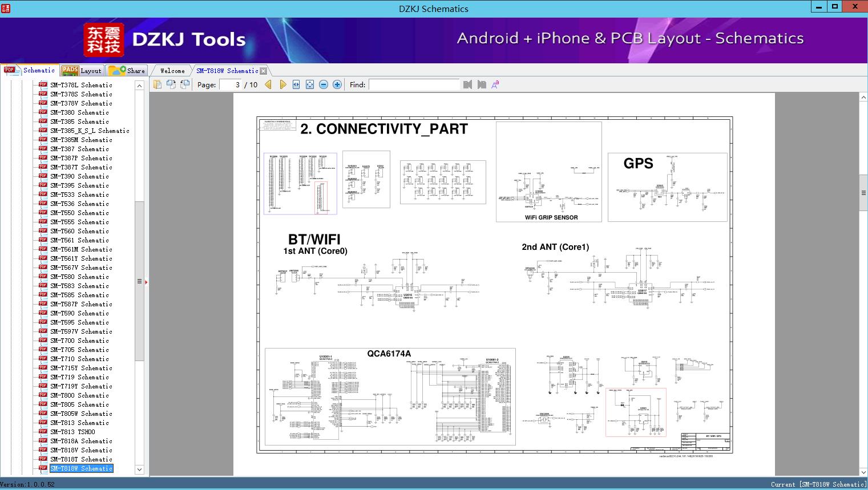Click PDF icon beside SM-T536 Schematic
Screen dimensions: 868x490
pyautogui.click(x=43, y=203)
